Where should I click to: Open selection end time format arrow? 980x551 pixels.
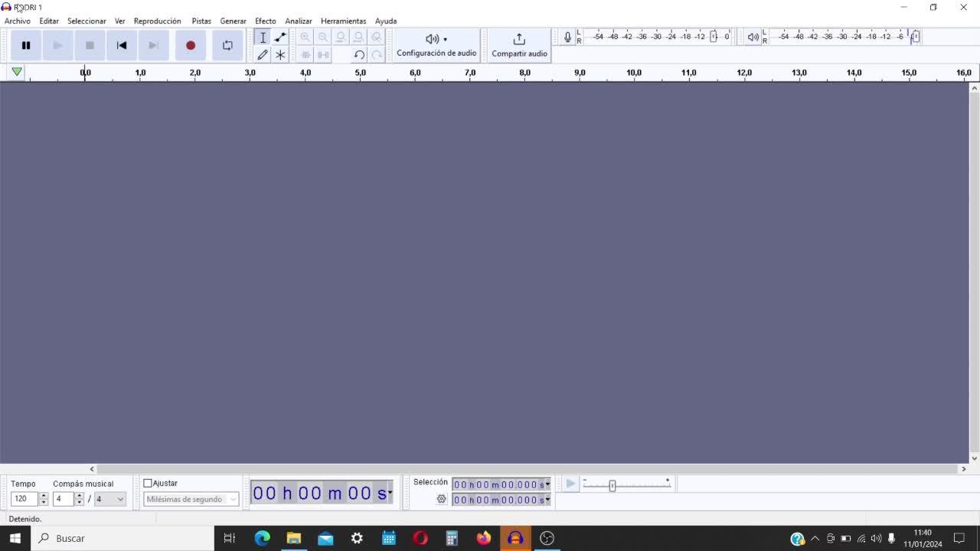point(547,500)
